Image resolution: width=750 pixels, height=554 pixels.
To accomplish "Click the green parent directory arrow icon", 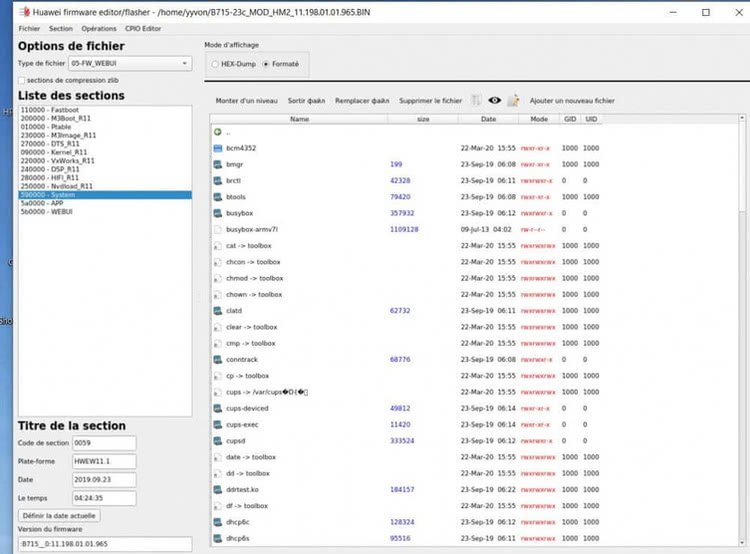I will (217, 132).
